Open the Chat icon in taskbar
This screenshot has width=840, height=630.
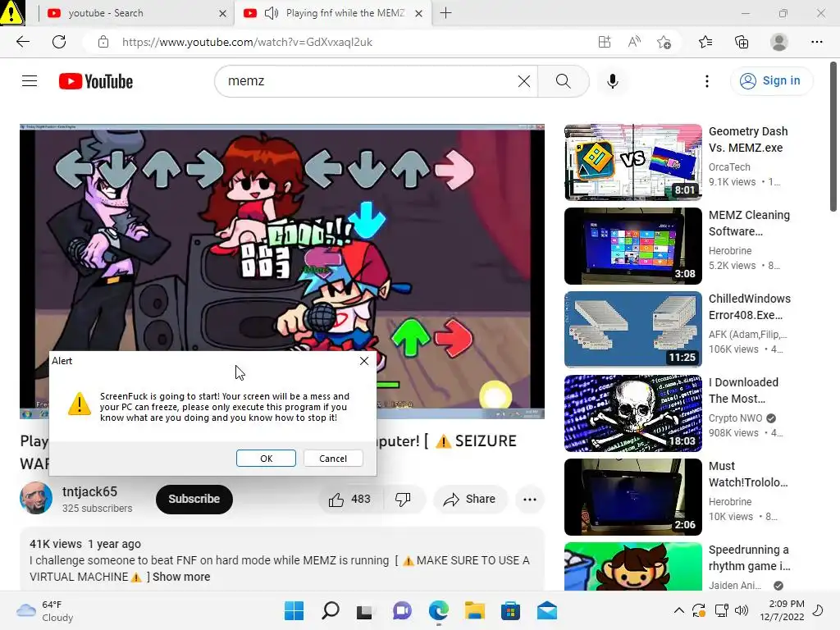(x=402, y=610)
